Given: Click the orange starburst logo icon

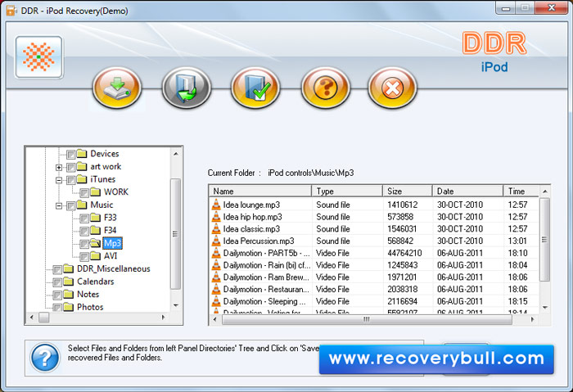Looking at the screenshot, I should click(x=38, y=57).
